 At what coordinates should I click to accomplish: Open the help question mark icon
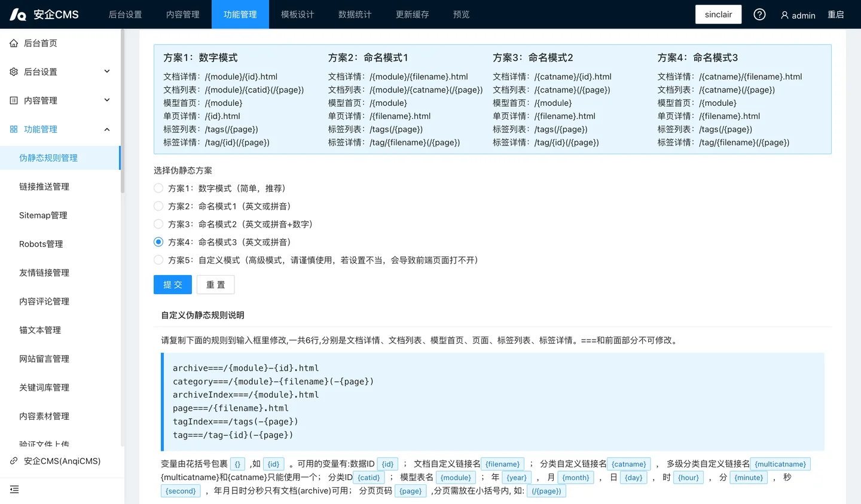point(759,14)
